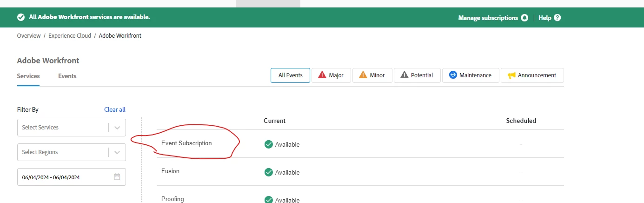644x203 pixels.
Task: Switch to the Events tab
Action: tap(67, 76)
